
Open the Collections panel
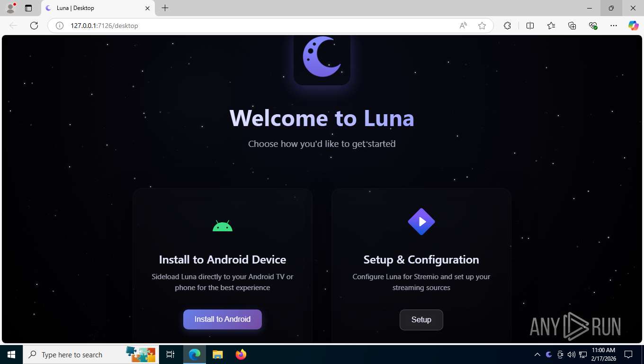572,26
